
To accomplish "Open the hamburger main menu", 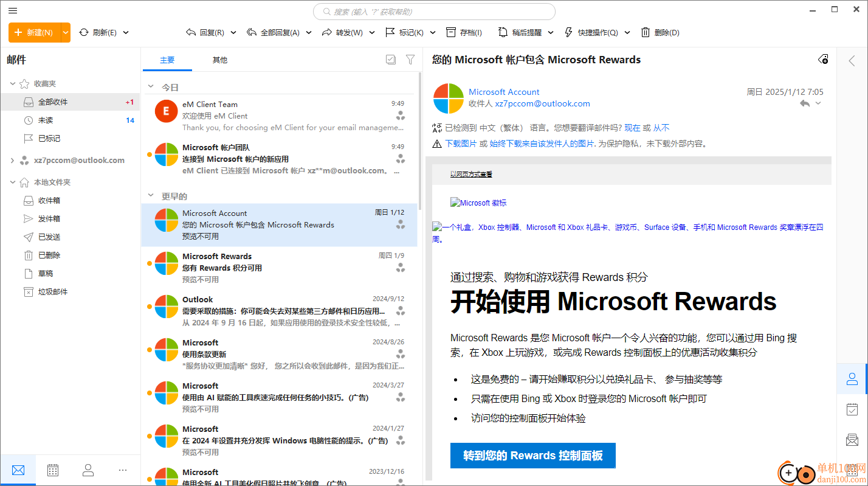I will [13, 10].
